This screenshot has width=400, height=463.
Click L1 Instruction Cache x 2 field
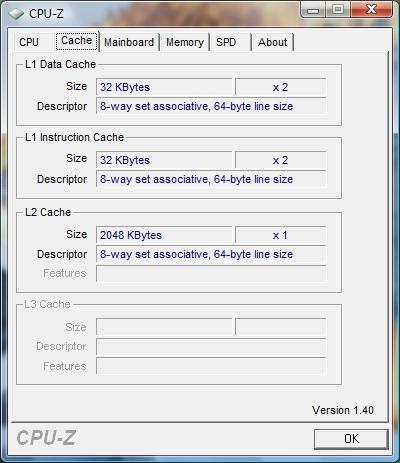click(280, 160)
